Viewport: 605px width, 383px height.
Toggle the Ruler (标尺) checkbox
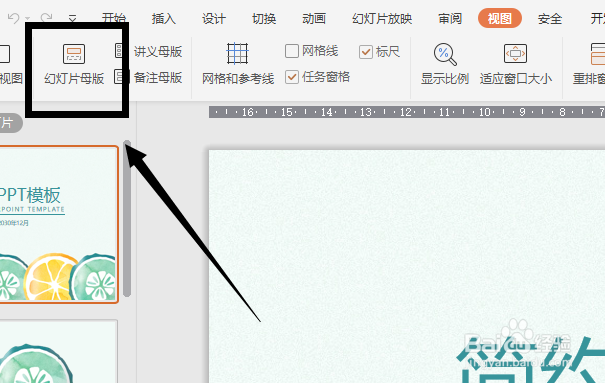366,52
